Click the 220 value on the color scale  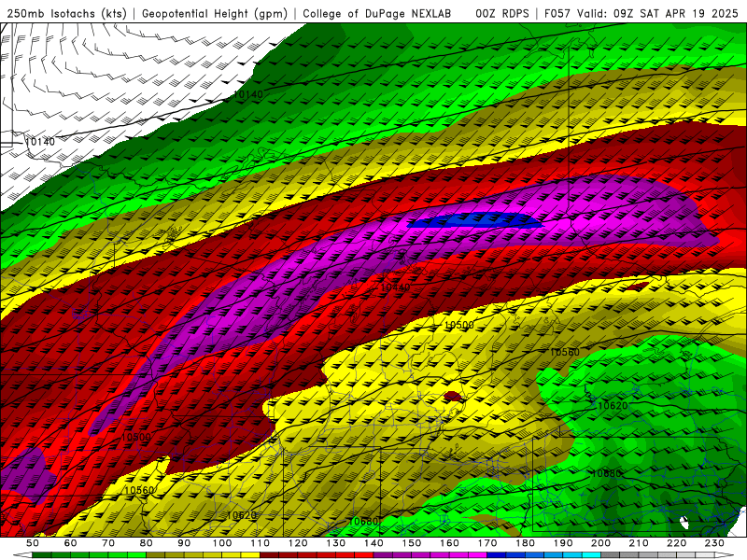point(676,543)
